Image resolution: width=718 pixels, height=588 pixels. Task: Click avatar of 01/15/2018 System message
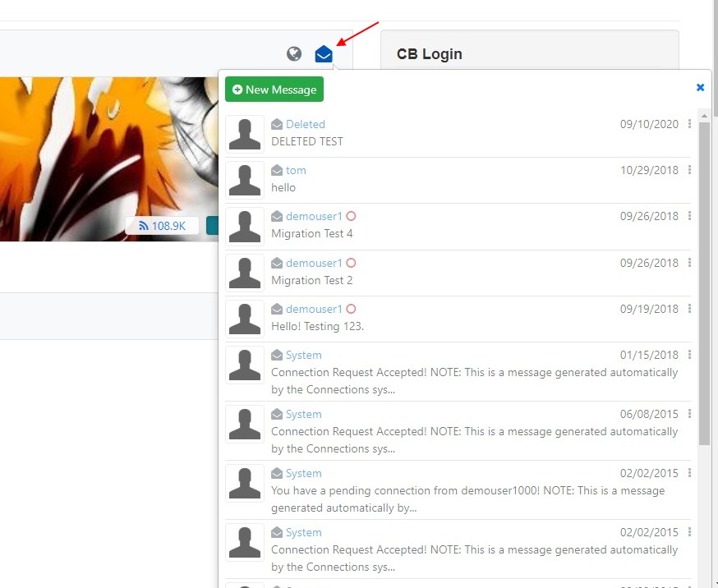click(x=245, y=365)
